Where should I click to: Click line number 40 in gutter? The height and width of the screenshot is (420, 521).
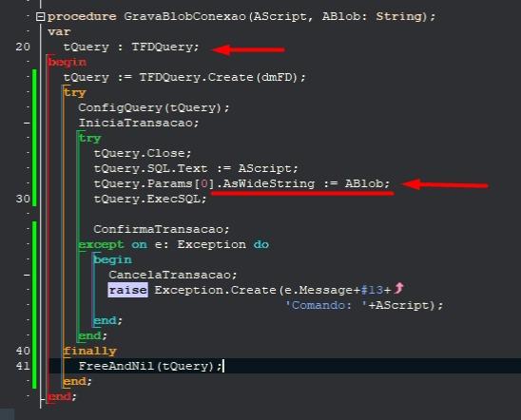click(23, 351)
